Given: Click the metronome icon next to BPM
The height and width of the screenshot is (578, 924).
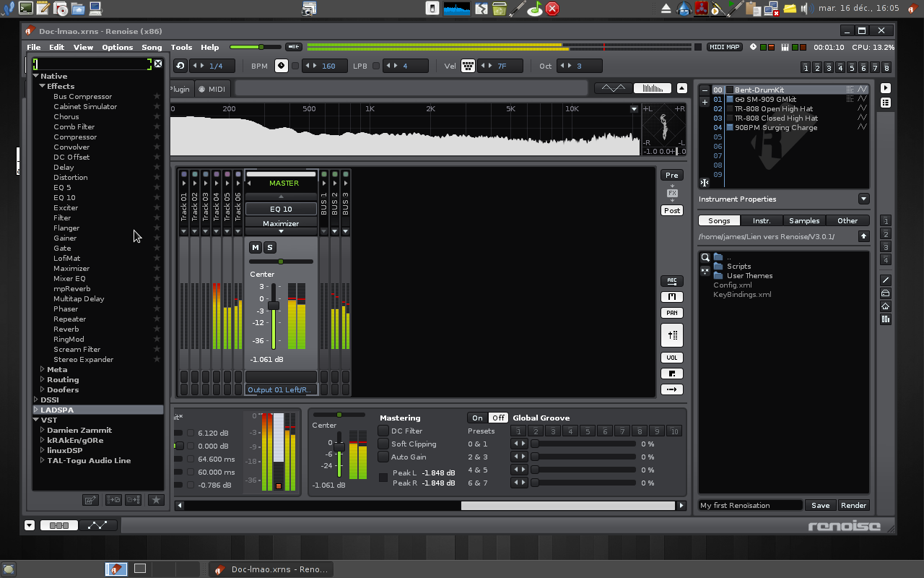Looking at the screenshot, I should [x=282, y=66].
